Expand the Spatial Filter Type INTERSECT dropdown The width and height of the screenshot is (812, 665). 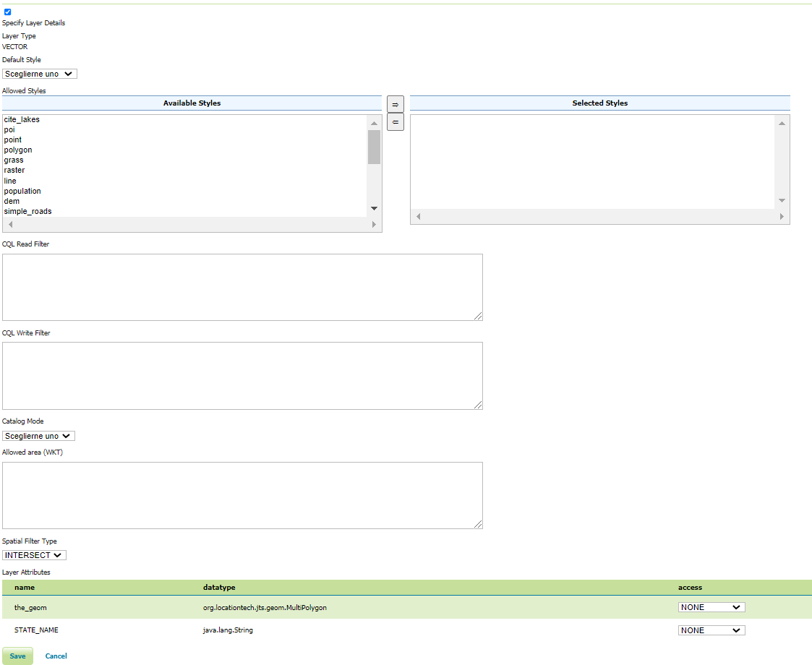tap(34, 555)
